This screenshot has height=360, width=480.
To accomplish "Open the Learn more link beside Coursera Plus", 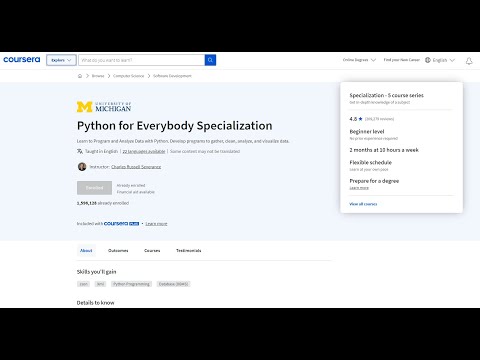I will point(156,224).
